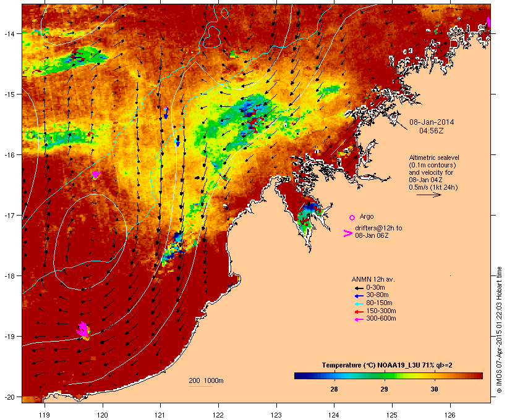Click the date text 08-Jan-2014

pyautogui.click(x=432, y=122)
